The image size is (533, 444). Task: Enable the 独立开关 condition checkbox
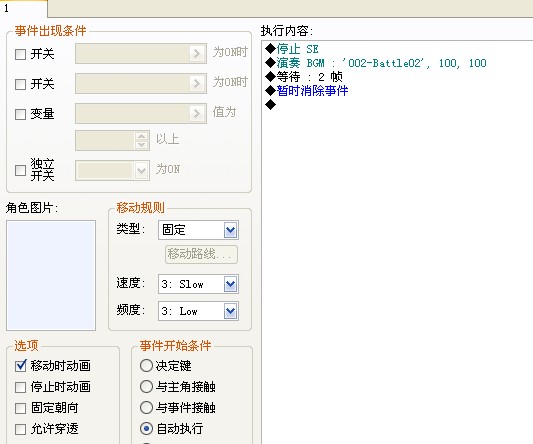[20, 170]
